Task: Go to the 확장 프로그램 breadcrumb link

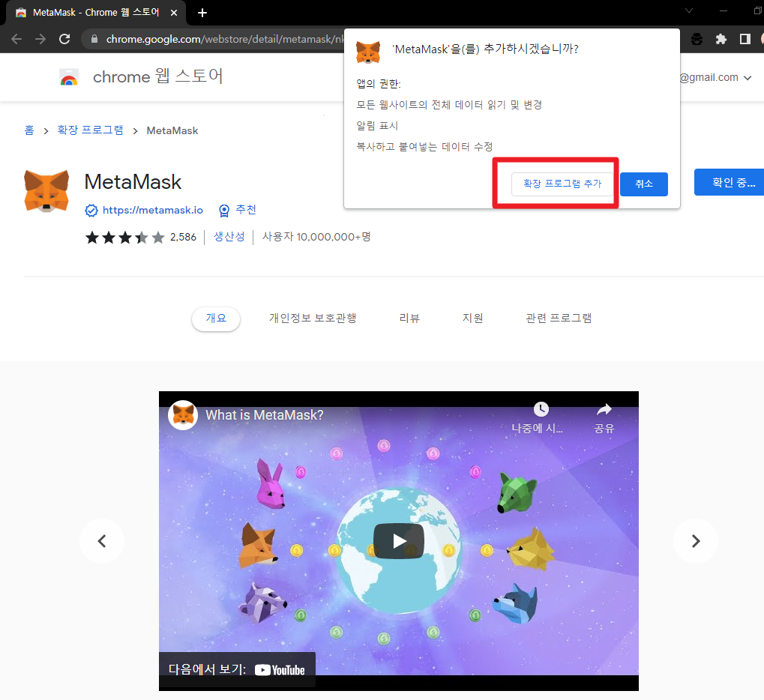Action: click(x=90, y=130)
